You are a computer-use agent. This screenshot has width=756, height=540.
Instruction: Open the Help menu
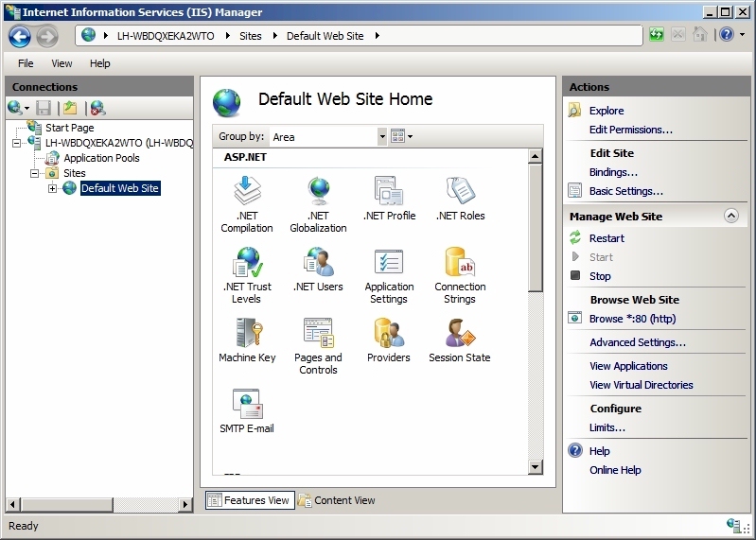(99, 63)
